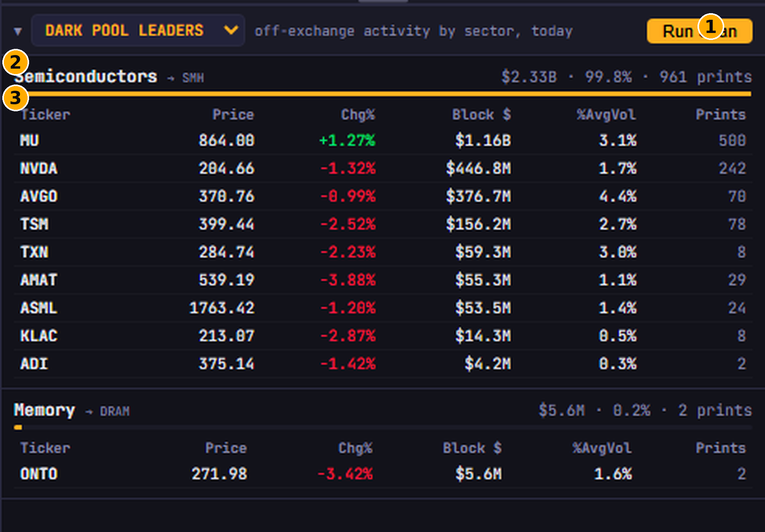765x532 pixels.
Task: Sort Semiconductors table by %AvgVol header
Action: click(x=606, y=114)
